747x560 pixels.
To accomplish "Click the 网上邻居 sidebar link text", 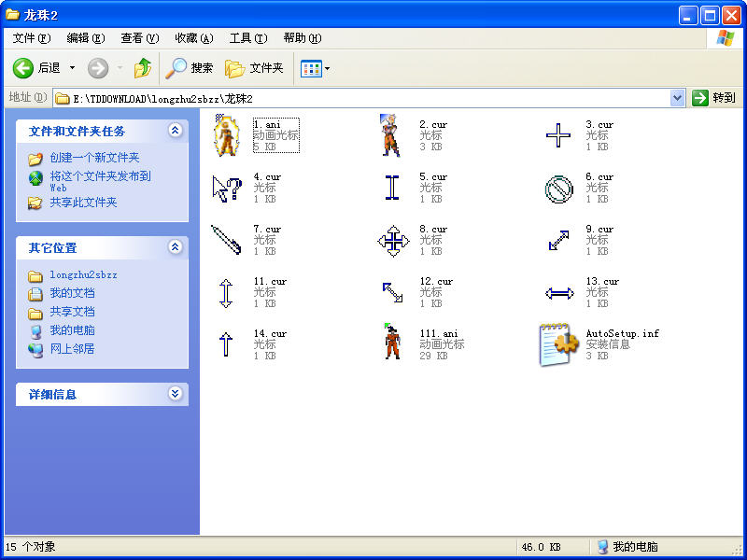I will coord(73,349).
